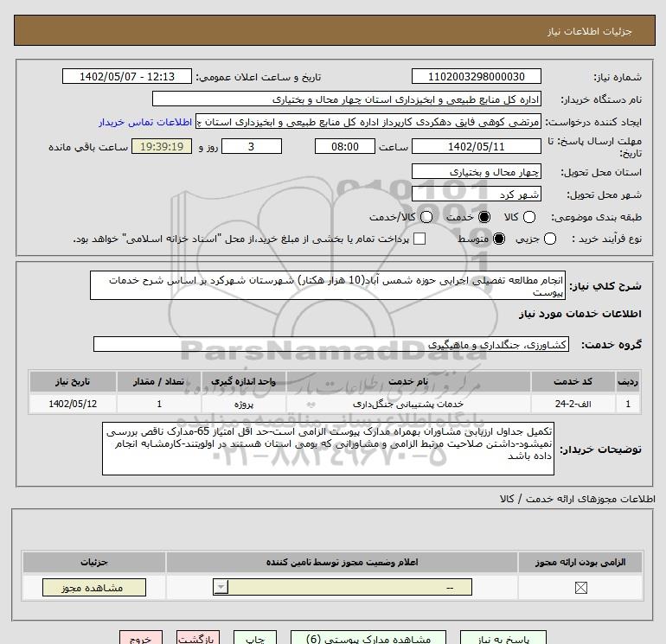Click the واحد اندازه گیری column header
This screenshot has height=644, width=666.
coord(243,381)
